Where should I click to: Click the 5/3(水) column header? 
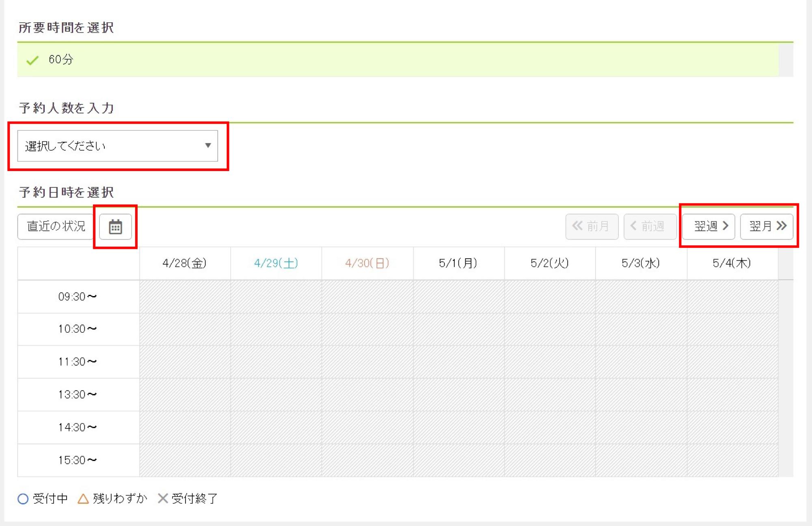[x=641, y=263]
